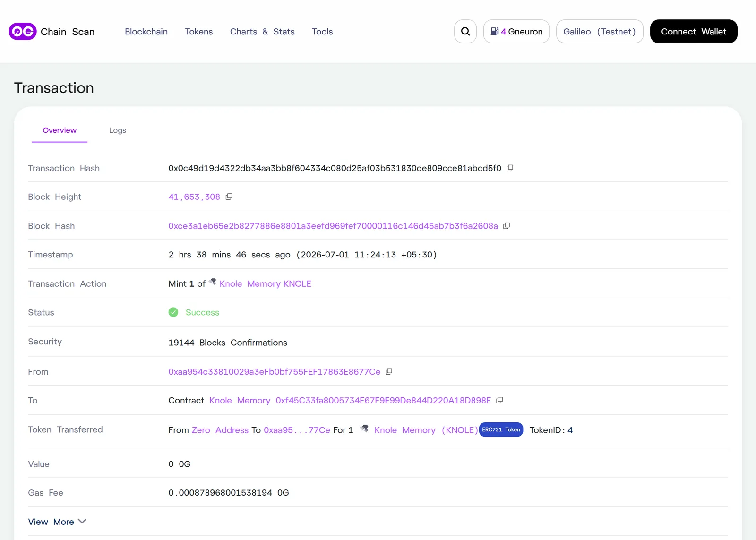This screenshot has width=756, height=540.
Task: Open the block hash link
Action: click(x=333, y=226)
